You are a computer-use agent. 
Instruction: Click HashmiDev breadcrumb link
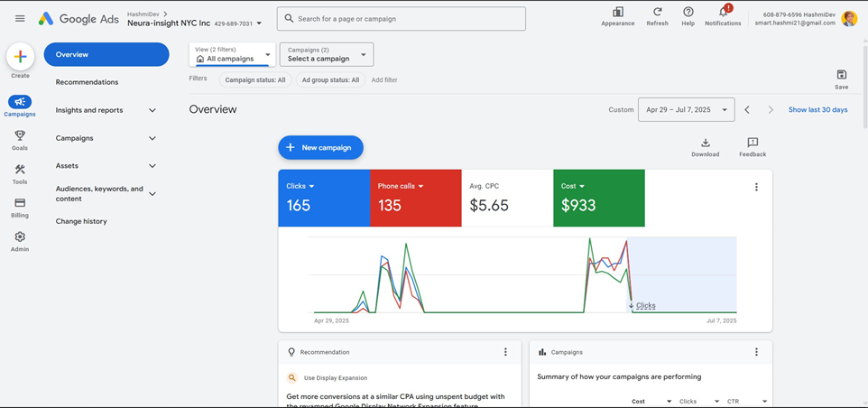(x=144, y=14)
